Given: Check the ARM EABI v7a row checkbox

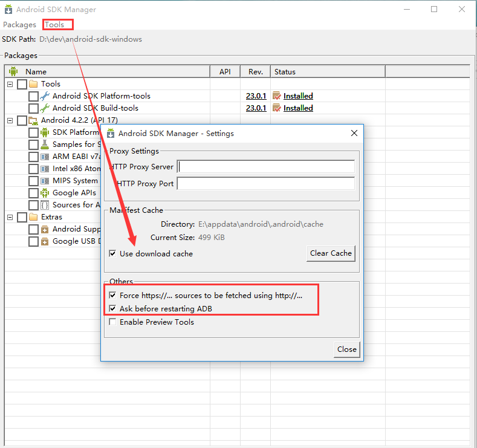Looking at the screenshot, I should (x=33, y=157).
